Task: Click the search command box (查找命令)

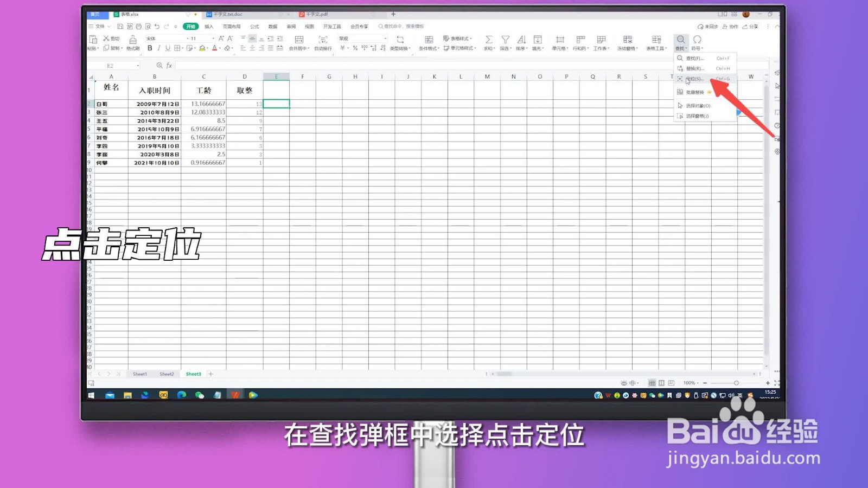Action: pyautogui.click(x=401, y=26)
